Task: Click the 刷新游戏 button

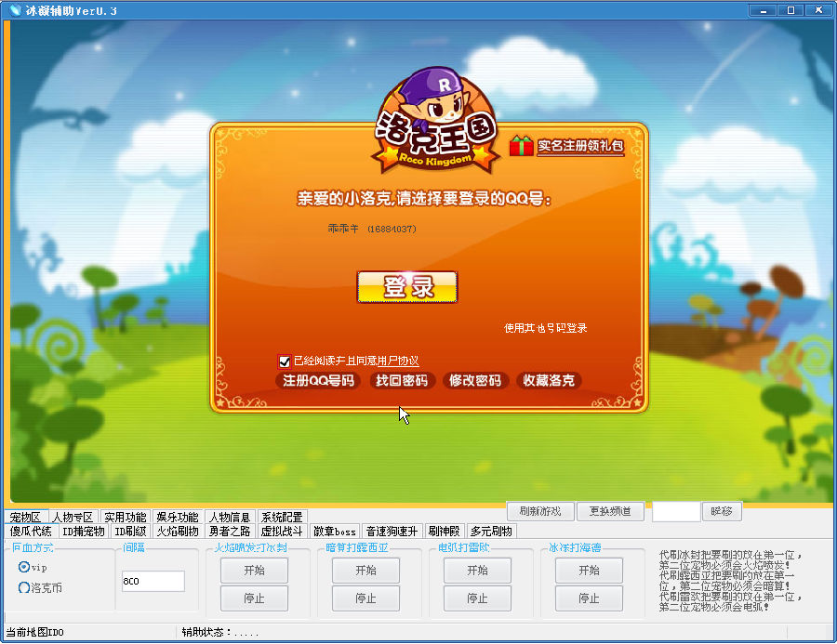Action: tap(539, 511)
